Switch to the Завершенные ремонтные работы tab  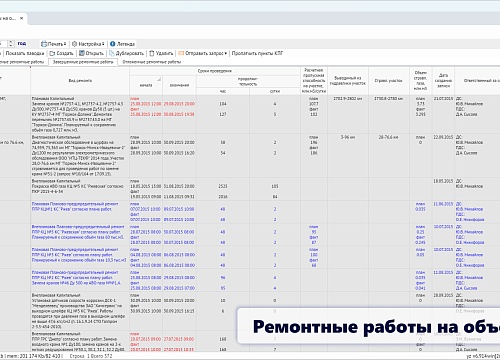click(83, 62)
